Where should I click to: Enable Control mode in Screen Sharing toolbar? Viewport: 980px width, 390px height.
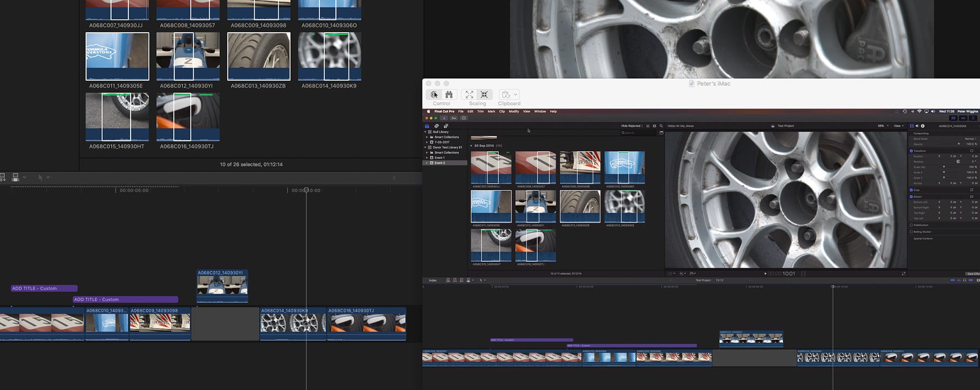(x=434, y=95)
